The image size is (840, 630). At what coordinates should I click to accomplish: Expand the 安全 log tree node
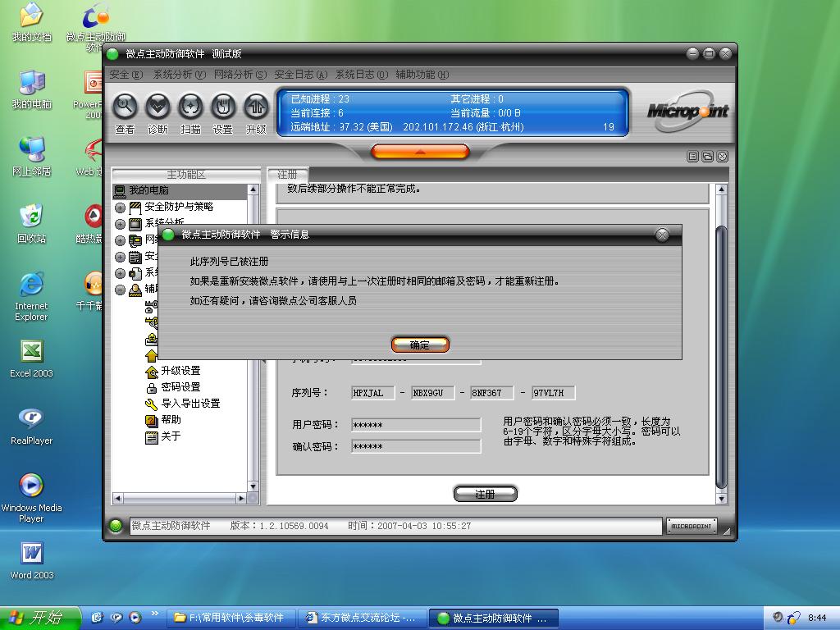tap(120, 257)
